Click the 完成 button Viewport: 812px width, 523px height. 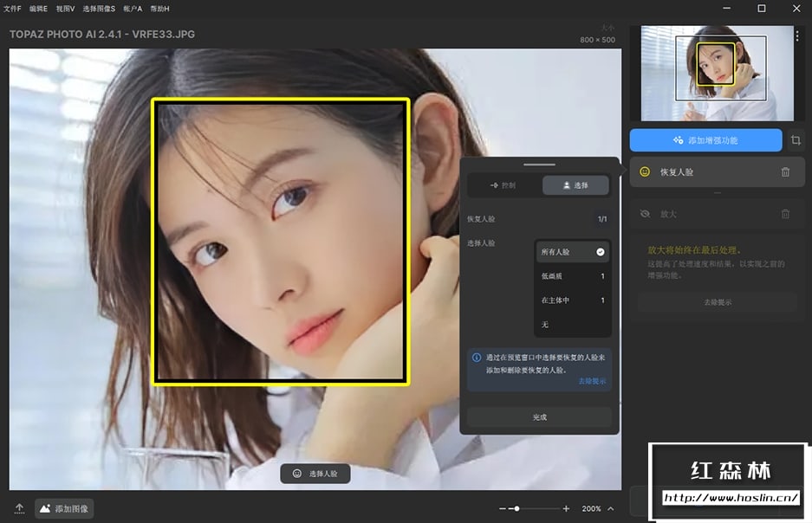tap(539, 417)
